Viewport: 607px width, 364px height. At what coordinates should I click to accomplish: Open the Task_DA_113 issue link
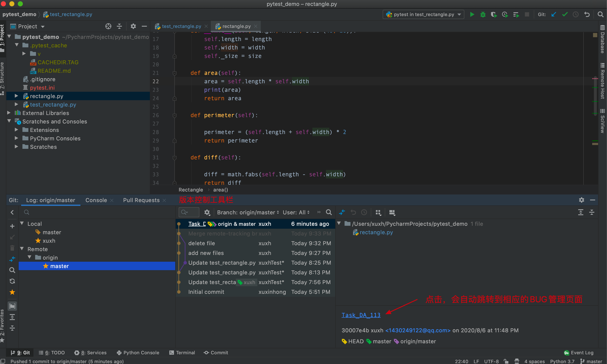tap(361, 315)
